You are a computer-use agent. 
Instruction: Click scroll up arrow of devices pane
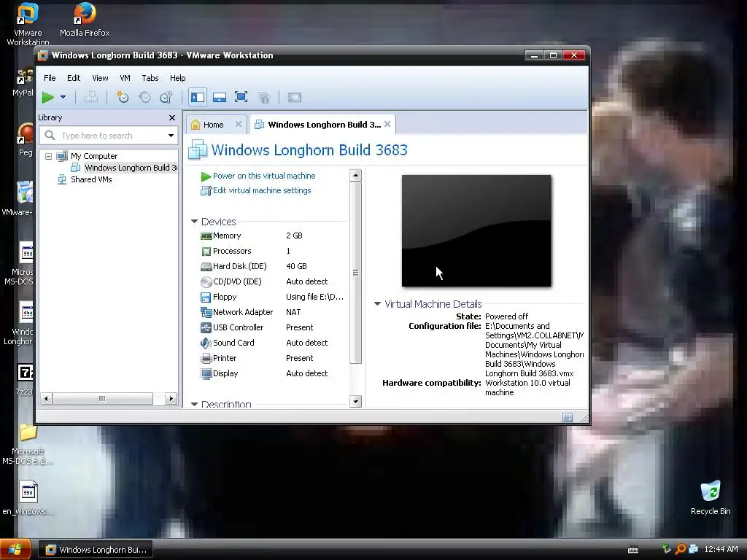coord(355,175)
